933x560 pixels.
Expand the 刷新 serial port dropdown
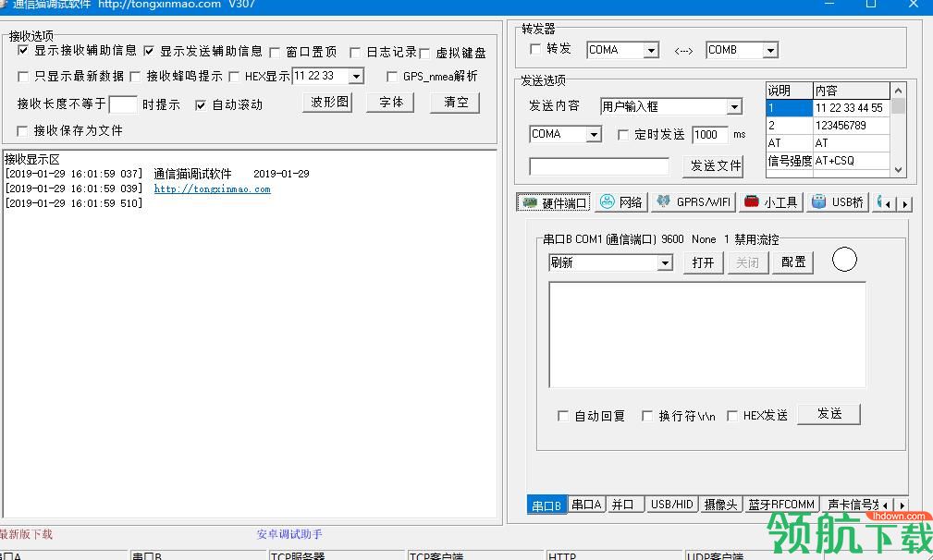pos(665,262)
